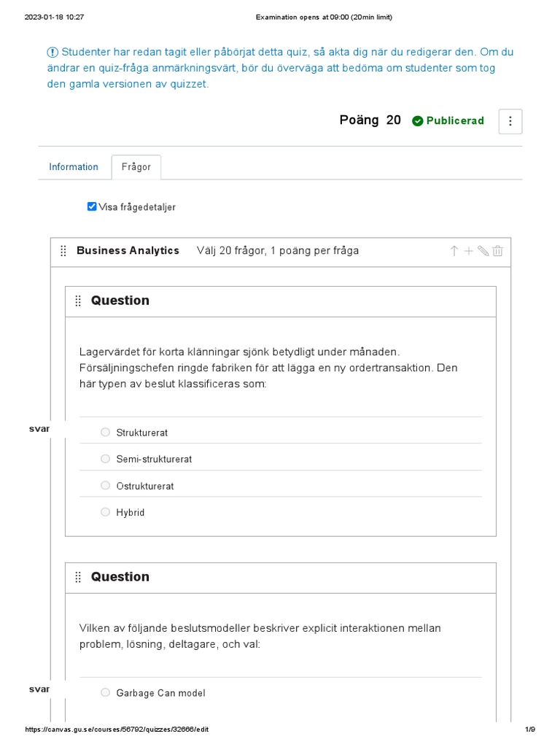The height and width of the screenshot is (747, 560).
Task: Uncheck the Visa frågedetaljer checkbox
Action: 92,206
